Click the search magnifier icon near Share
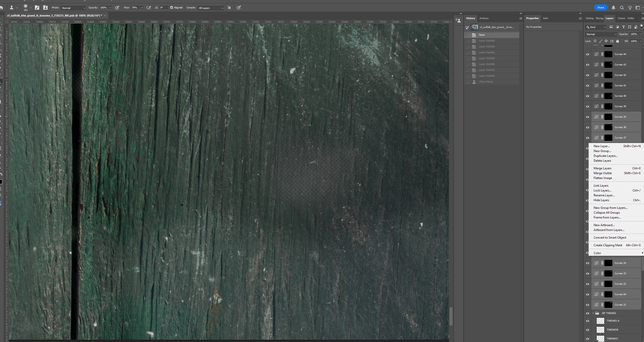Screen dimensions: 644x342 [x=622, y=8]
